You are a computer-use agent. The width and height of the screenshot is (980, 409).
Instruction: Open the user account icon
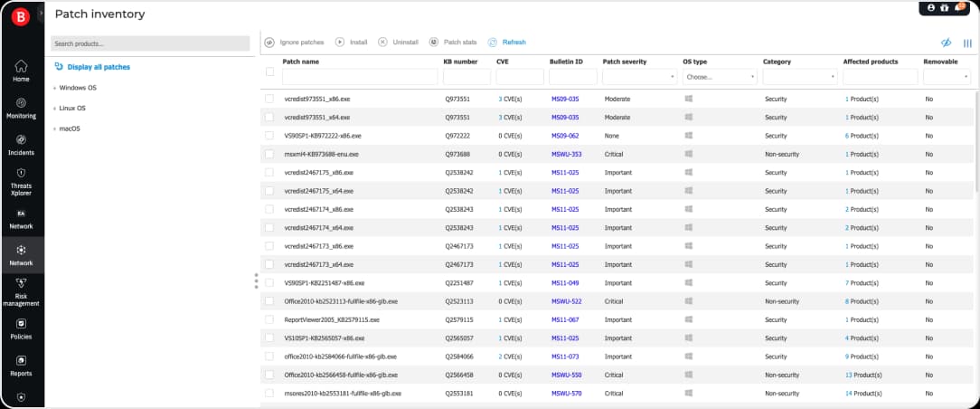931,7
